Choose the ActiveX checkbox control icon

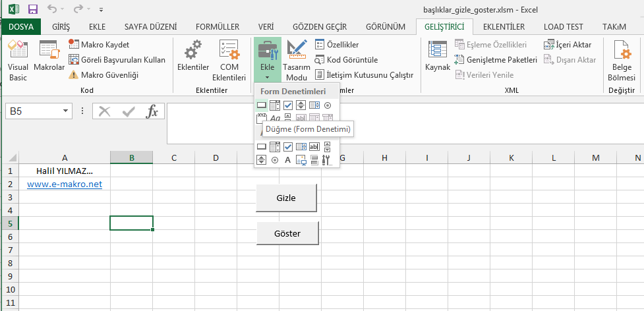click(287, 147)
